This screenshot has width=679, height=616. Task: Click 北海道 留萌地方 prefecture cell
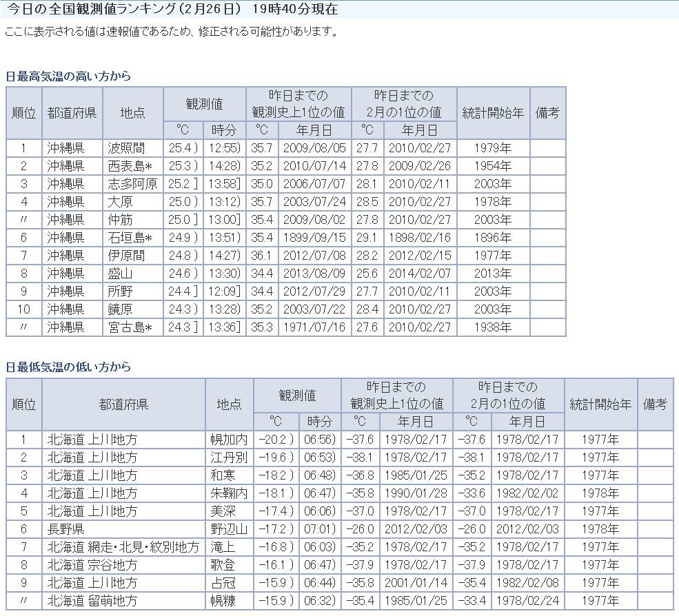tap(124, 601)
